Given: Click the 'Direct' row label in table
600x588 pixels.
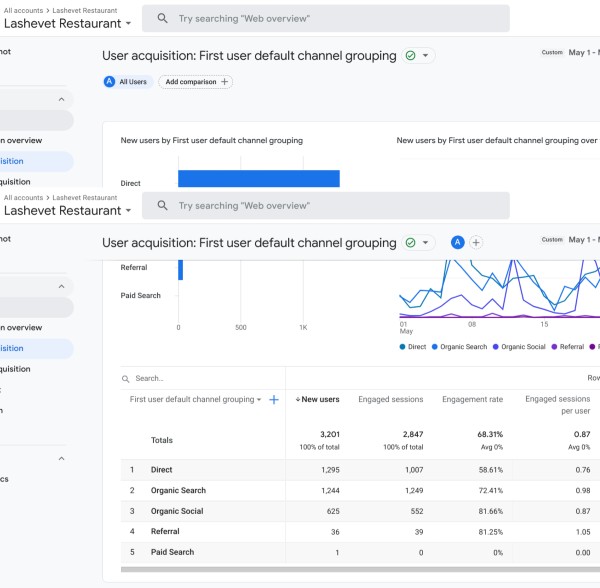Looking at the screenshot, I should (161, 470).
